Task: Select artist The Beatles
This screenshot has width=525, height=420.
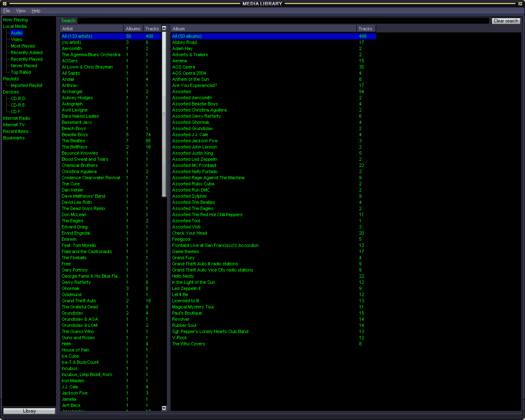Action: pos(111,141)
